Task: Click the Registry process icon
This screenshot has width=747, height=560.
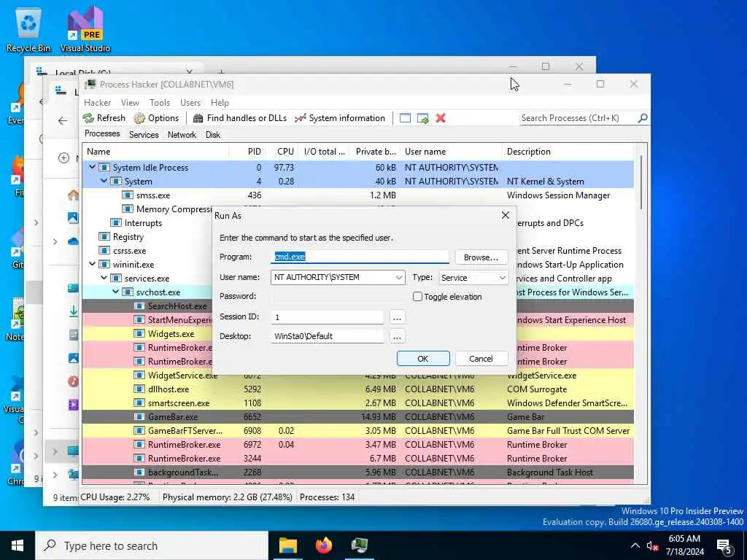Action: click(x=104, y=237)
